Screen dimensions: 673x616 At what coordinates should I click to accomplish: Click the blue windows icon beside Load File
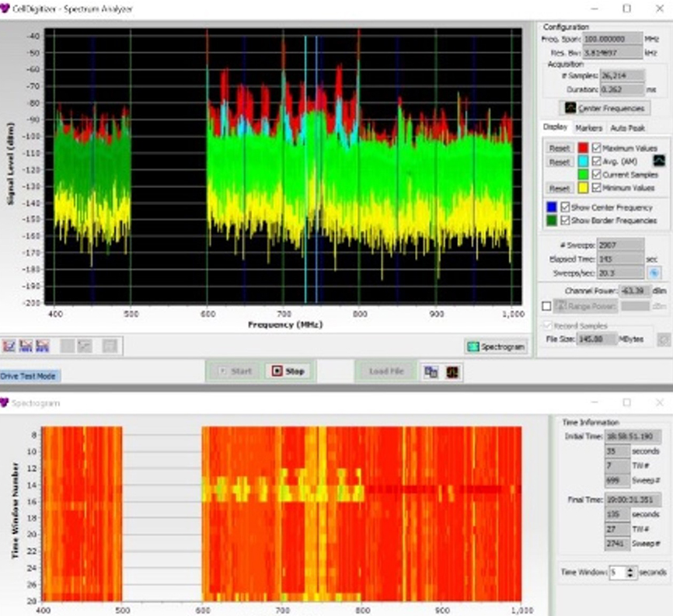click(x=431, y=371)
